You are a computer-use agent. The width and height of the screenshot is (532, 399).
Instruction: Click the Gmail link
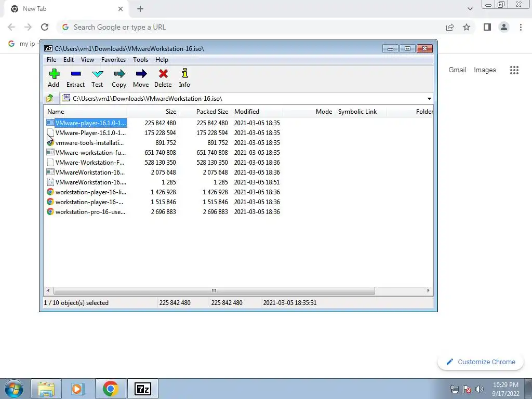[x=457, y=70]
